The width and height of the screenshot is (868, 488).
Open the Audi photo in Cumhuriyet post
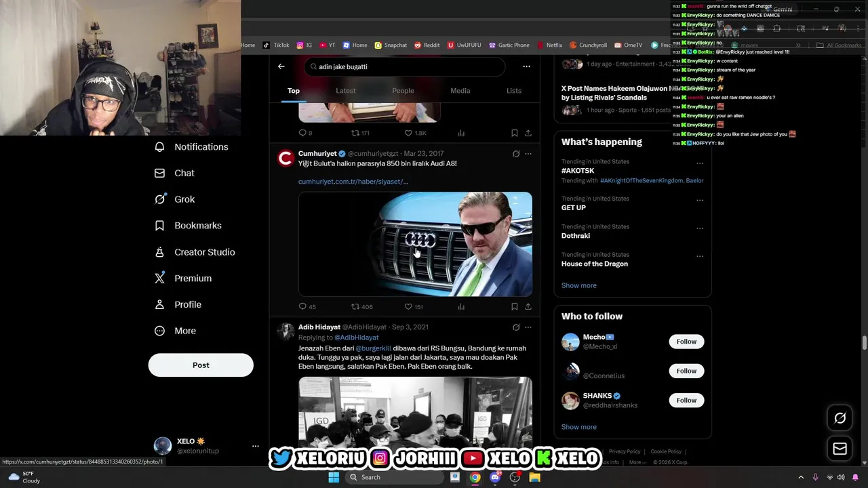[415, 244]
